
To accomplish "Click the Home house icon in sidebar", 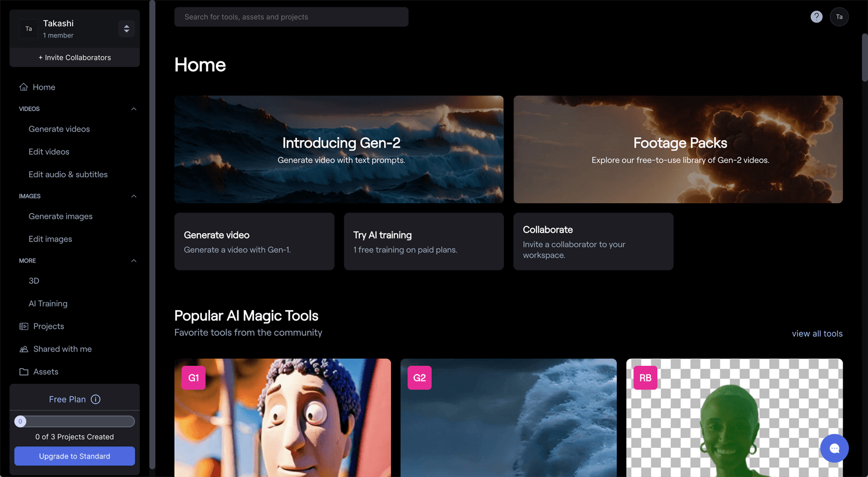I will tap(24, 87).
